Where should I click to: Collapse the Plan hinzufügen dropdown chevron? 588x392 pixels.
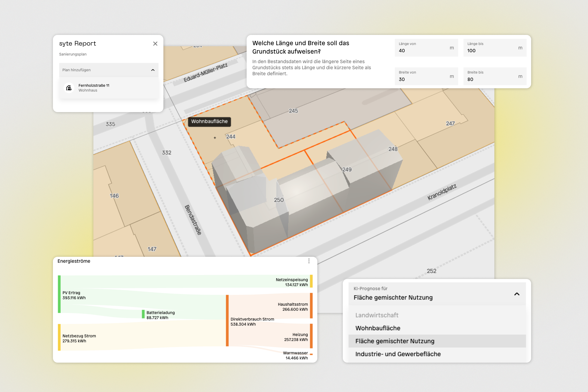click(153, 70)
